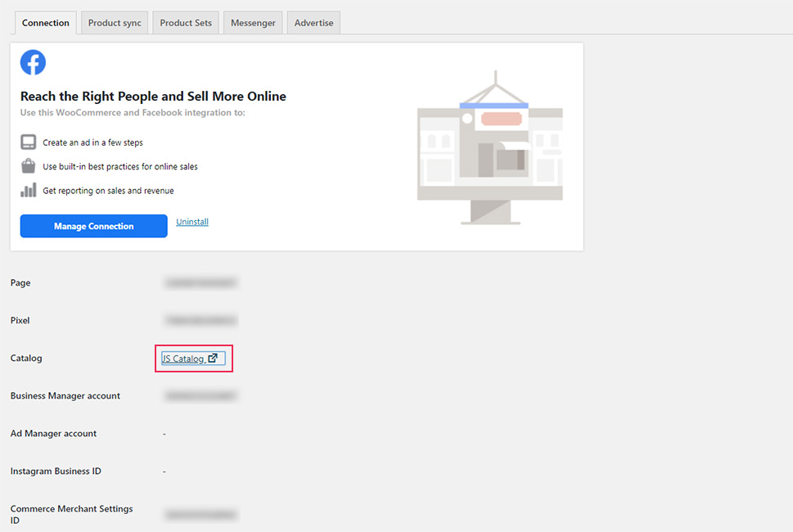Click 'Get reporting on sales and revenue' text
The width and height of the screenshot is (793, 532).
[108, 191]
